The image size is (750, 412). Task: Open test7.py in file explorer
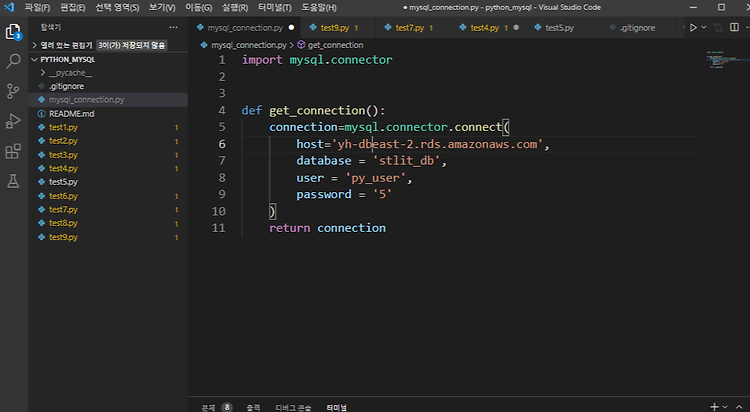[108, 210]
